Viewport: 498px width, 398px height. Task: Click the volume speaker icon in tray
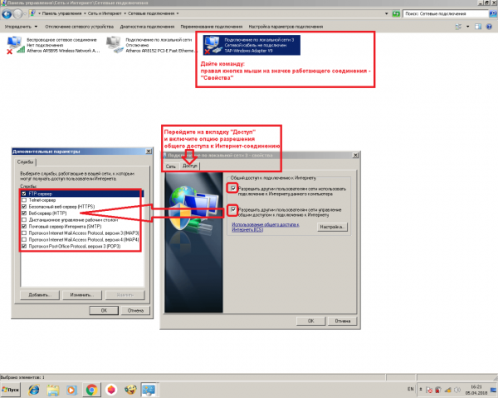[457, 390]
